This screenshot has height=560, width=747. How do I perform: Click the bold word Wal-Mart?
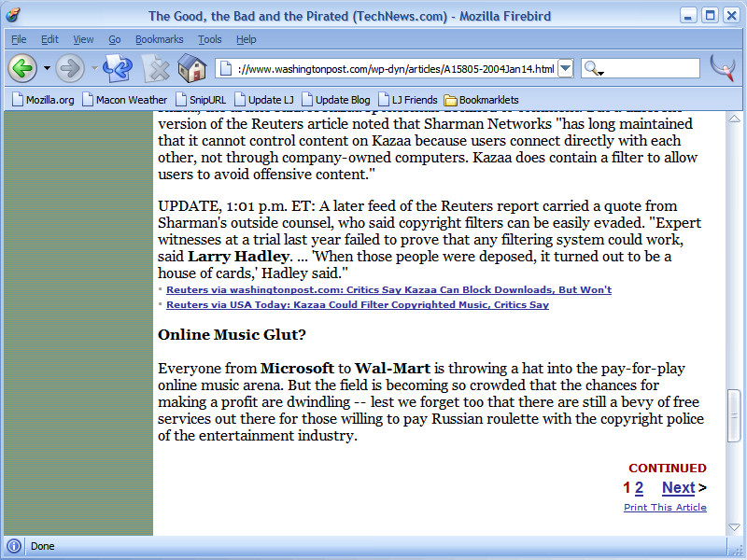point(392,369)
